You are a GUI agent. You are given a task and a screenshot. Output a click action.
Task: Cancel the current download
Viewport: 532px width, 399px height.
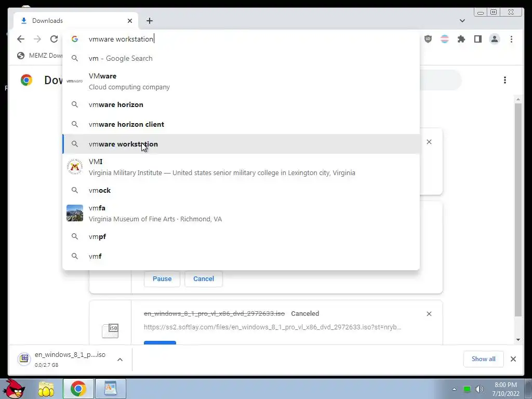[x=204, y=278]
